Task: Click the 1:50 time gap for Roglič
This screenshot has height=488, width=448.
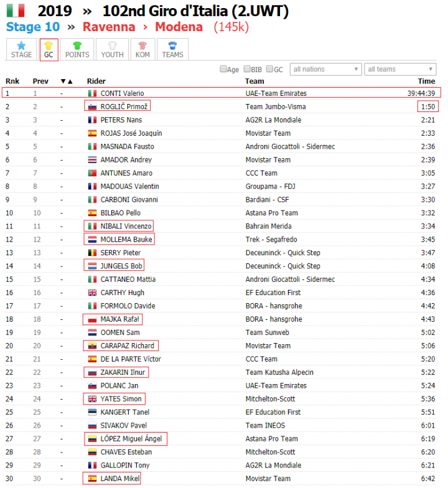Action: tap(428, 107)
